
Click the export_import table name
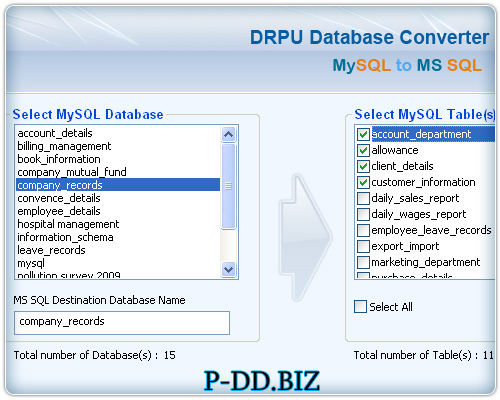pyautogui.click(x=405, y=246)
